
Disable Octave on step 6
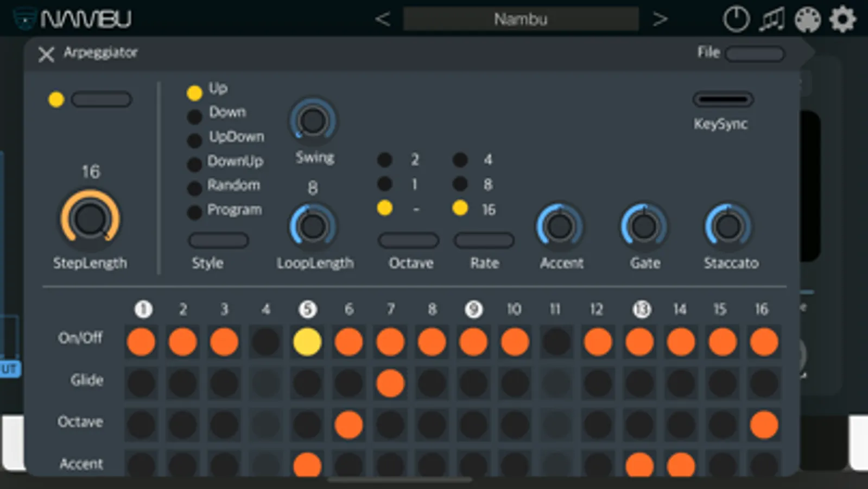(x=349, y=424)
